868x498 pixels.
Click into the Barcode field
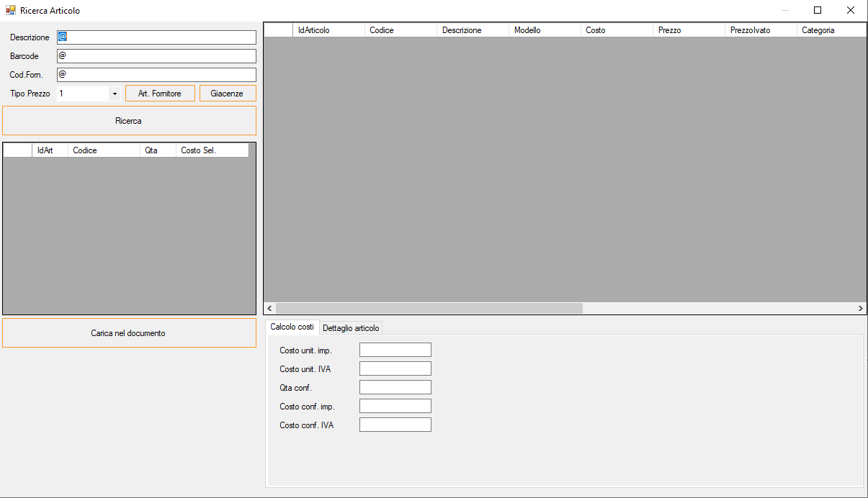click(x=156, y=56)
